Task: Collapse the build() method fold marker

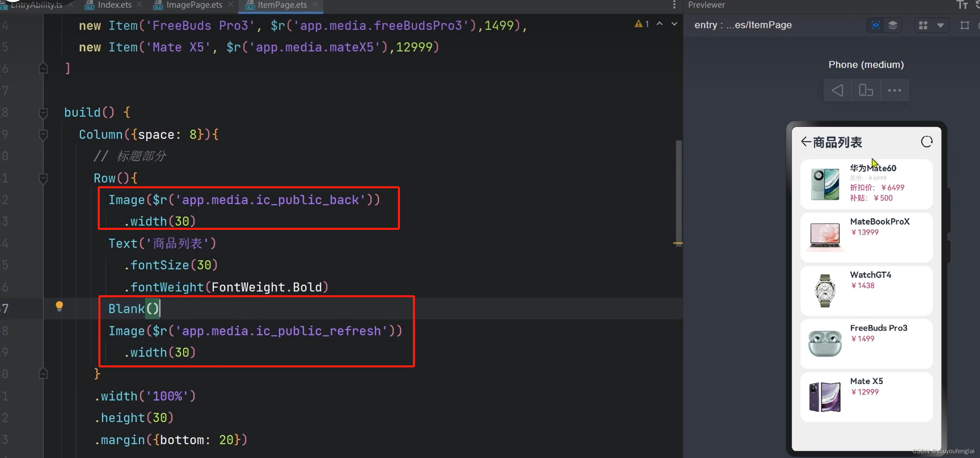Action: [x=43, y=113]
